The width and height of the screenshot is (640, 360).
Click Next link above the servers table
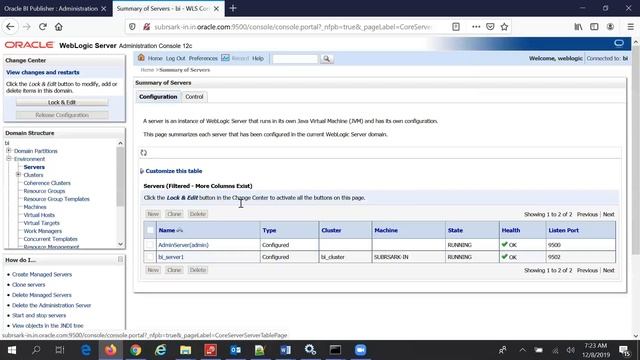(608, 214)
